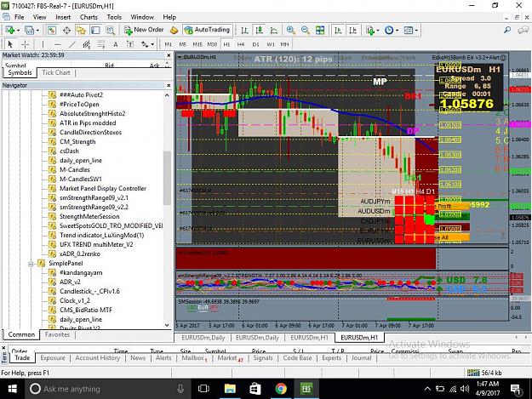Open the profiles dropdown arrow
532x399 pixels.
point(37,31)
